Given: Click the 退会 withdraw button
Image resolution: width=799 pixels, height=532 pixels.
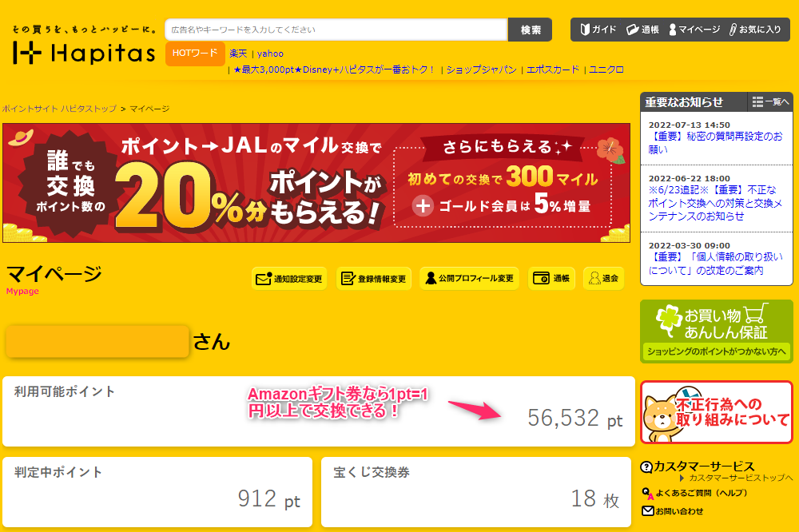Looking at the screenshot, I should [x=603, y=278].
